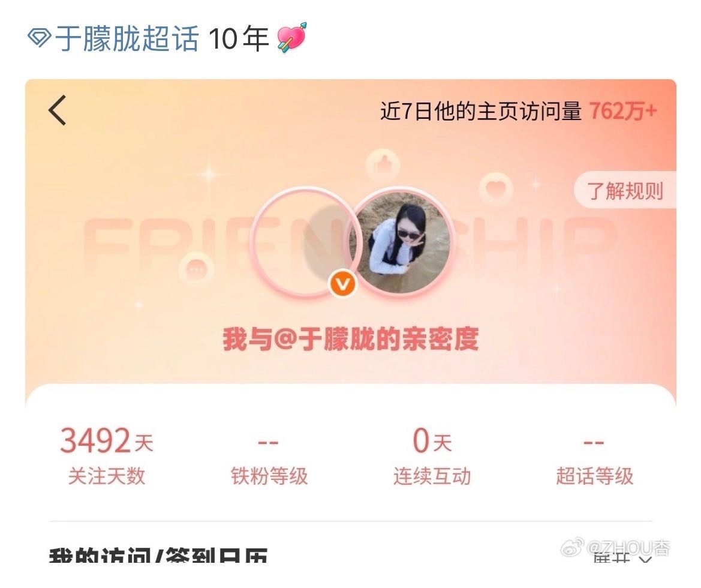
Task: Click the thumbs-up bubble icon
Action: click(382, 164)
